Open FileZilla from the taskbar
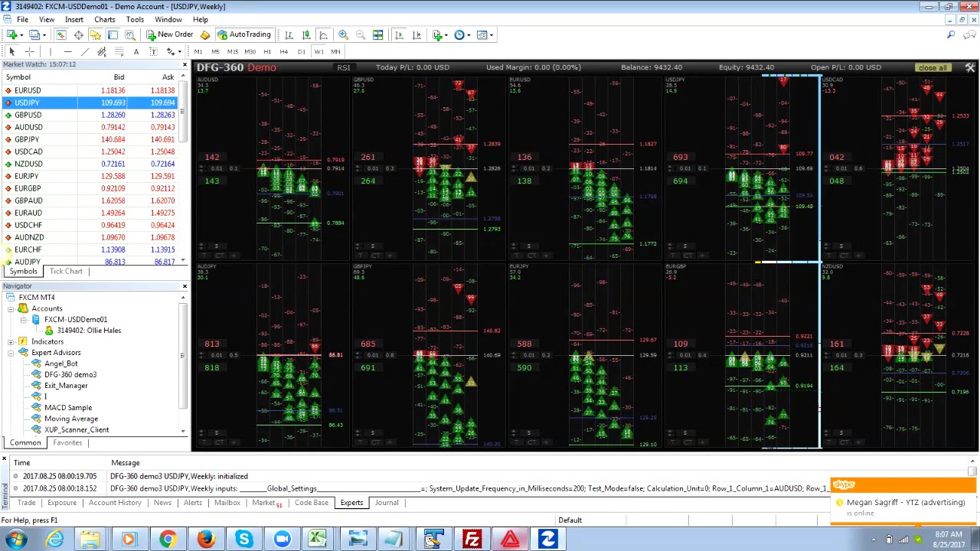The height and width of the screenshot is (551, 980). (472, 540)
